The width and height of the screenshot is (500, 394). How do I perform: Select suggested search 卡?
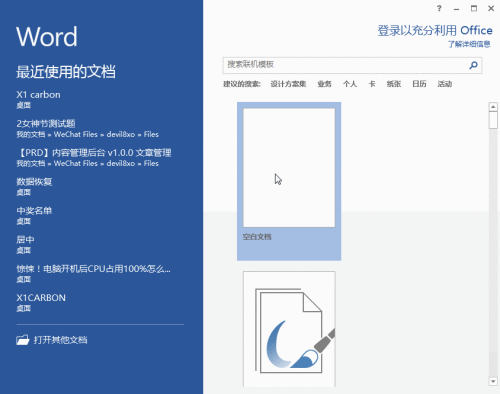[x=372, y=84]
